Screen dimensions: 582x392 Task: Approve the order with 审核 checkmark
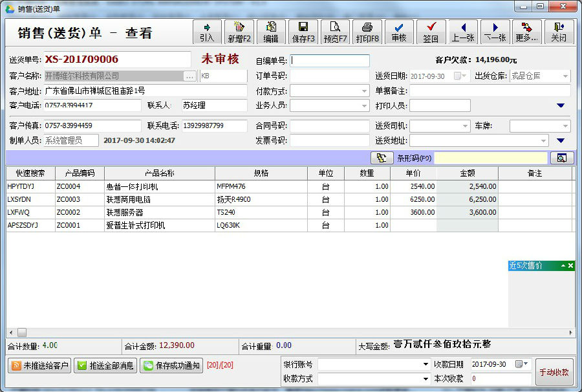[399, 32]
